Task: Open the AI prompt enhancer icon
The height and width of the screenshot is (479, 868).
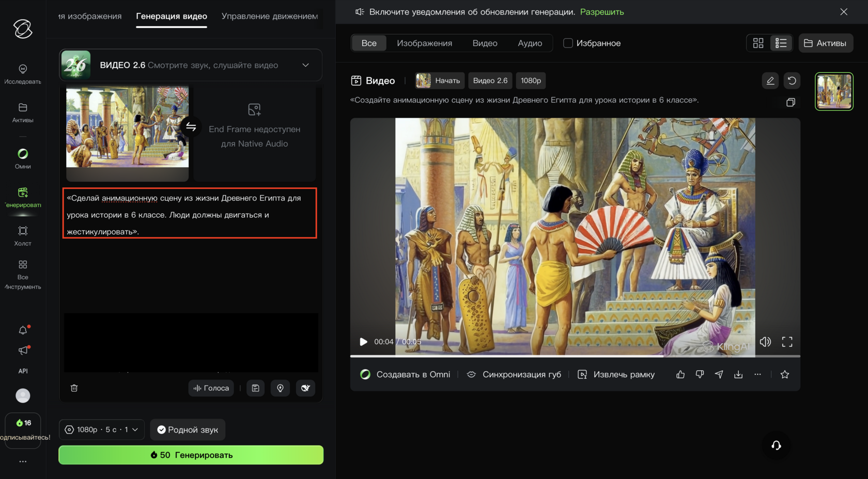Action: pyautogui.click(x=305, y=388)
